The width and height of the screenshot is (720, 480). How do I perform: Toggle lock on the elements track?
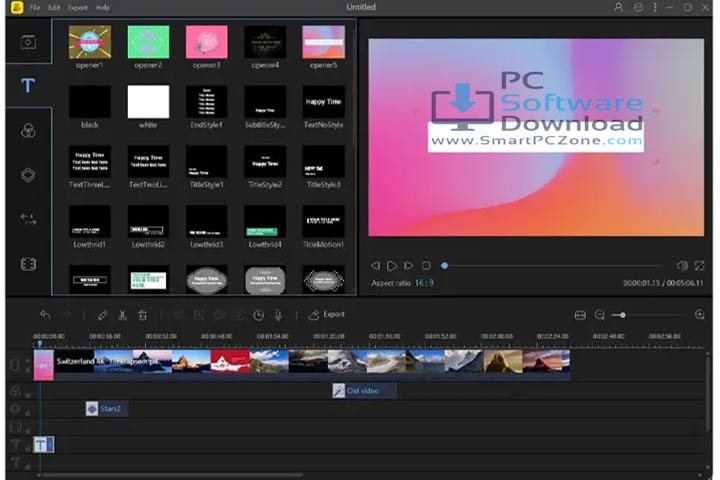click(x=28, y=430)
